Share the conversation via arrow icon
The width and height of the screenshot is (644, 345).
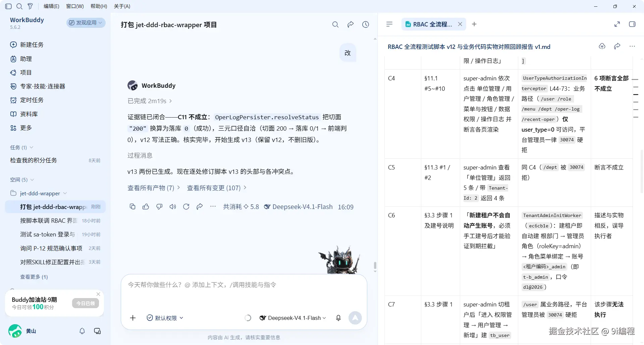[351, 24]
